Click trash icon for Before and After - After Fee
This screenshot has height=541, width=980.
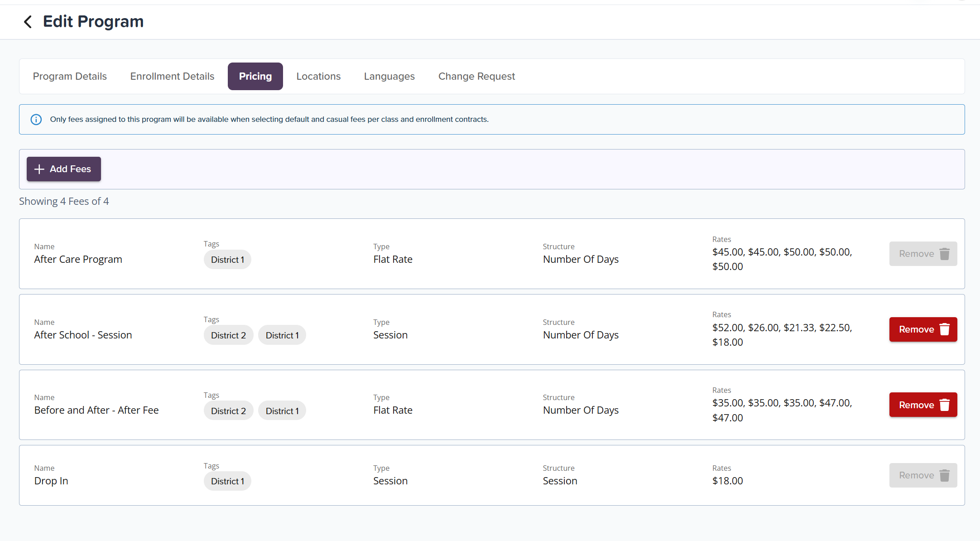point(945,405)
